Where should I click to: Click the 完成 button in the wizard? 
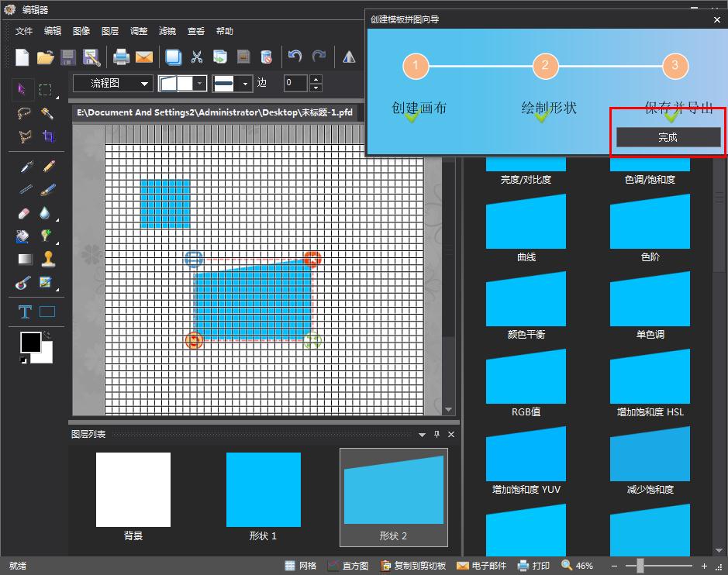(x=668, y=137)
